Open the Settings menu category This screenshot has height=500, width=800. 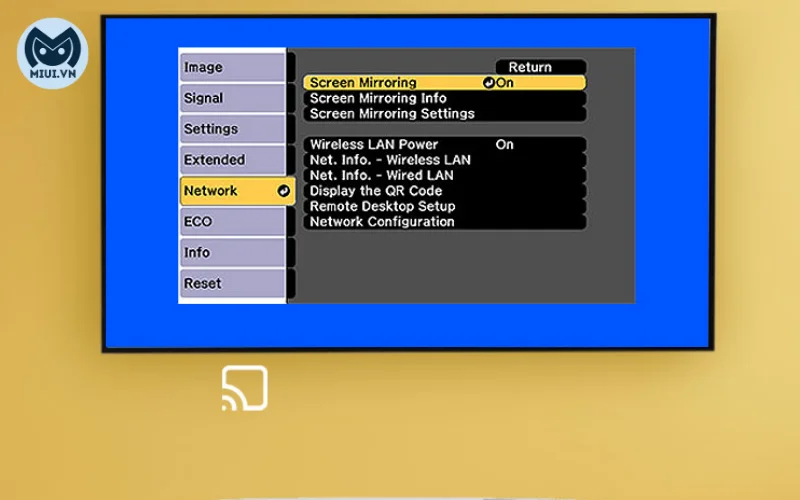233,129
